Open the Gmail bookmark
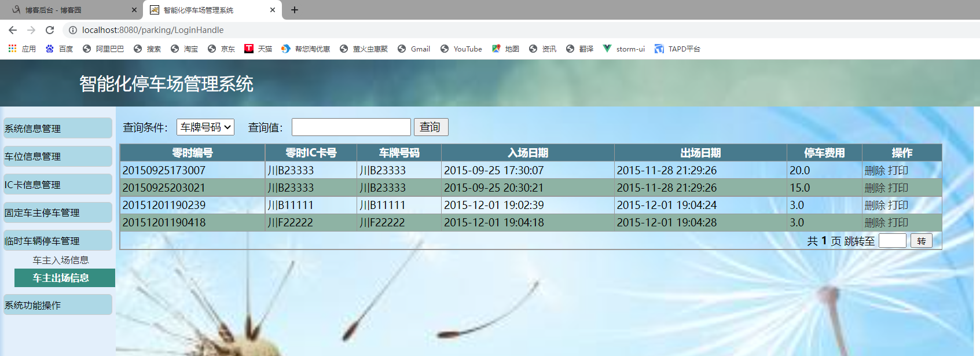This screenshot has width=980, height=356. coord(414,49)
